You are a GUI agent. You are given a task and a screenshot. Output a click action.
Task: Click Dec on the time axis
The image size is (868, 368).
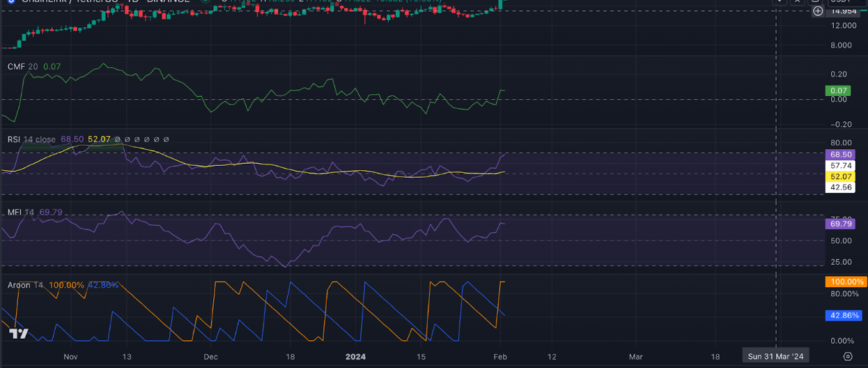tap(210, 356)
